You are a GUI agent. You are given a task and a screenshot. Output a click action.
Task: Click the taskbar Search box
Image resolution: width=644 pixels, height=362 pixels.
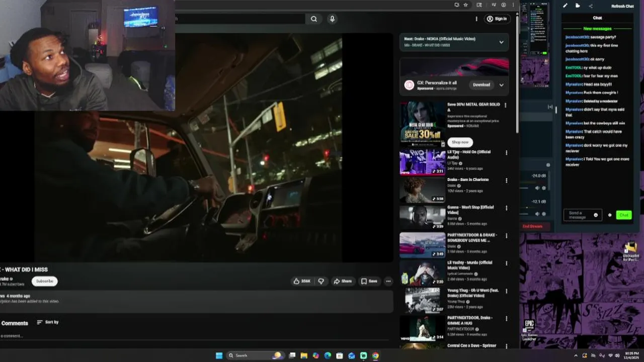point(255,355)
